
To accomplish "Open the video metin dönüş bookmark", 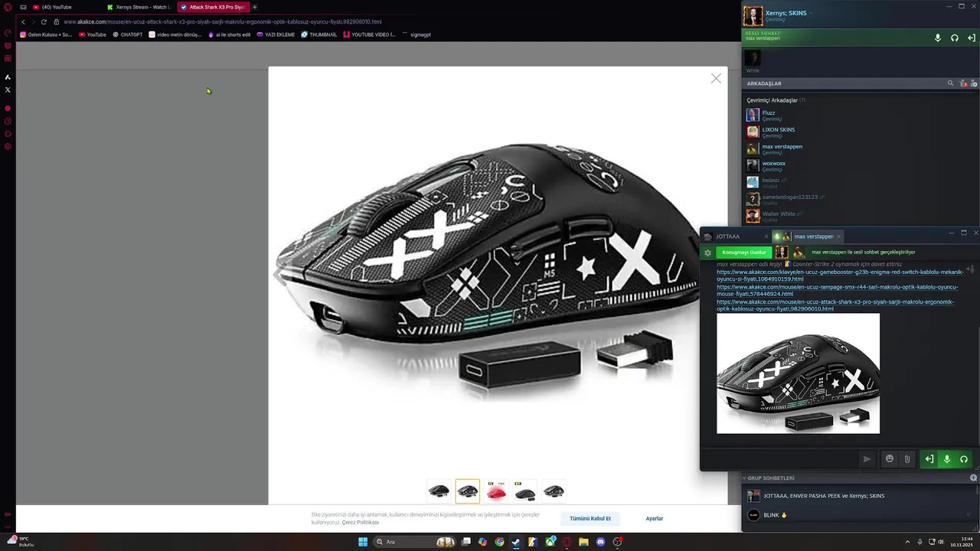I will click(x=175, y=34).
